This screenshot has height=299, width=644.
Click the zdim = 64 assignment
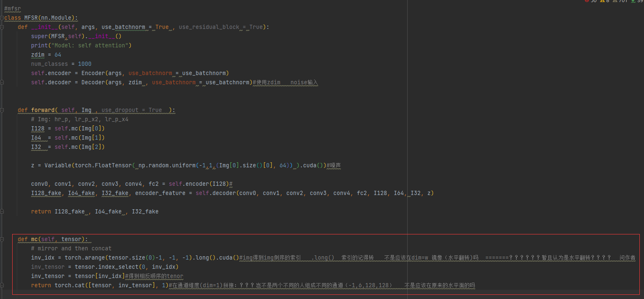[46, 55]
